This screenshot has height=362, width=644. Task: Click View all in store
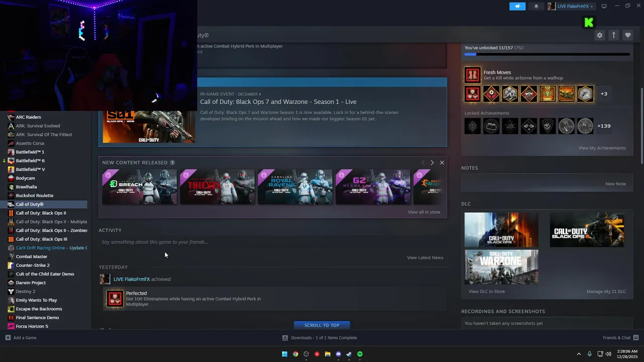pyautogui.click(x=424, y=212)
